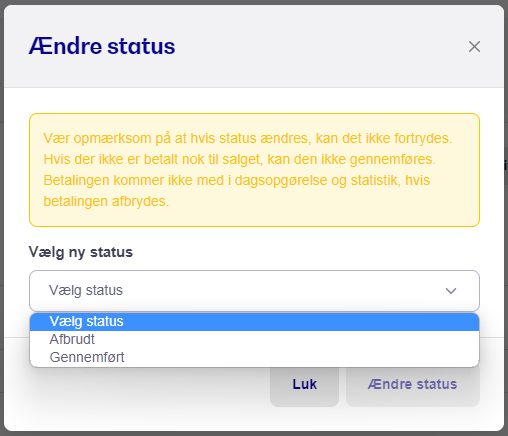Dismiss the dialog using Luk
This screenshot has height=436, width=508.
(x=304, y=384)
